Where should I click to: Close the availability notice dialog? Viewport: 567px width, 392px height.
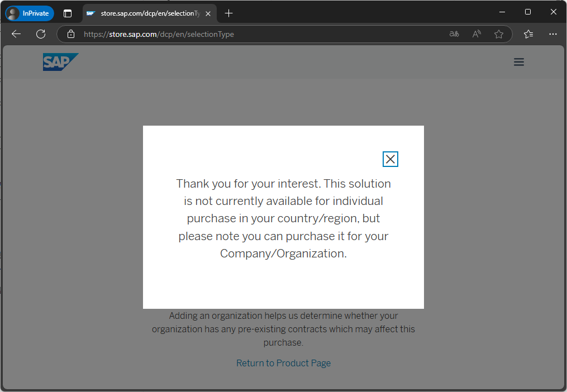(x=390, y=159)
